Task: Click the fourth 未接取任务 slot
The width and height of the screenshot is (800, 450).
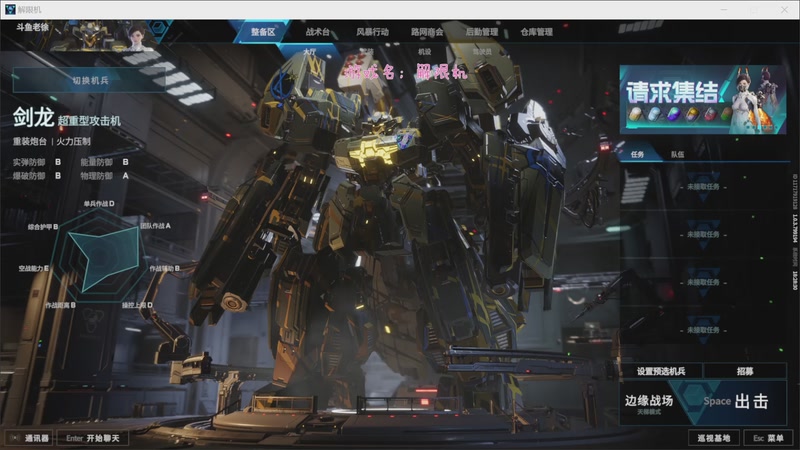Action: (x=703, y=330)
